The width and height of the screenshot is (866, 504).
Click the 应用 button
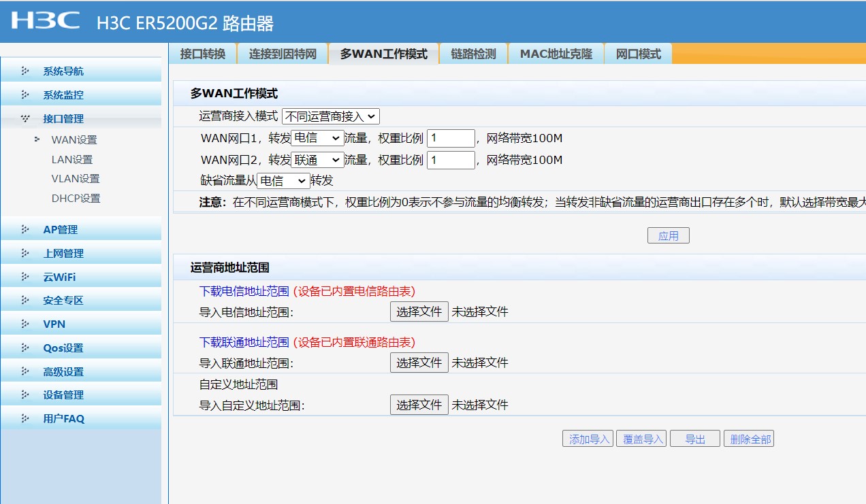[669, 235]
